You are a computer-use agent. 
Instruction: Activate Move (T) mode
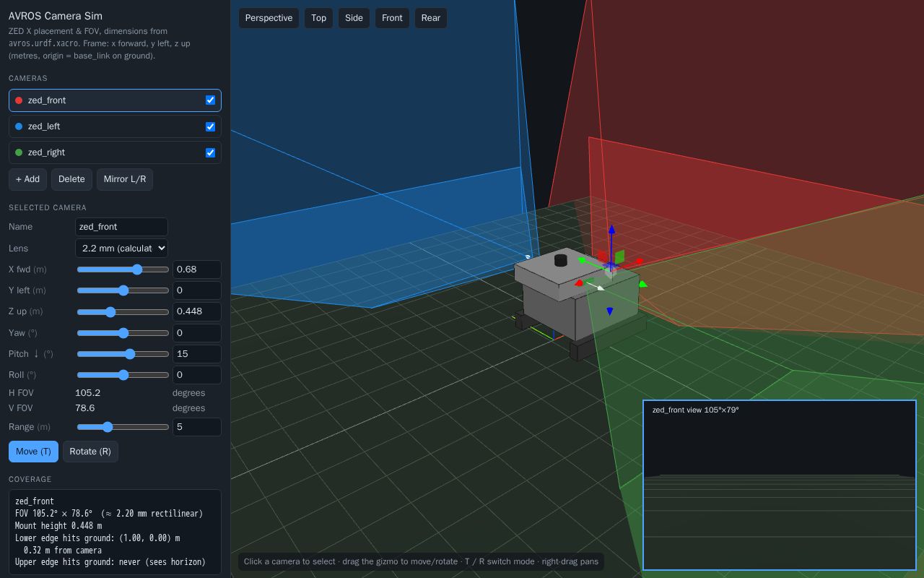click(33, 452)
